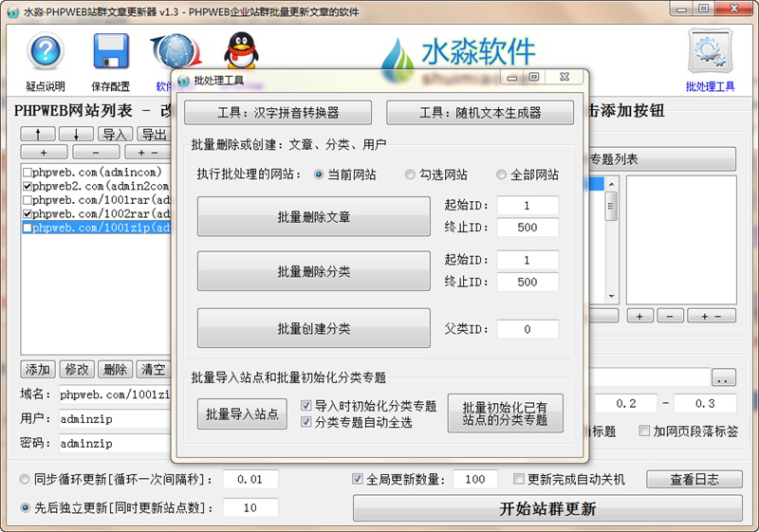Toggle 更新完成自动关机 checkbox

point(518,479)
